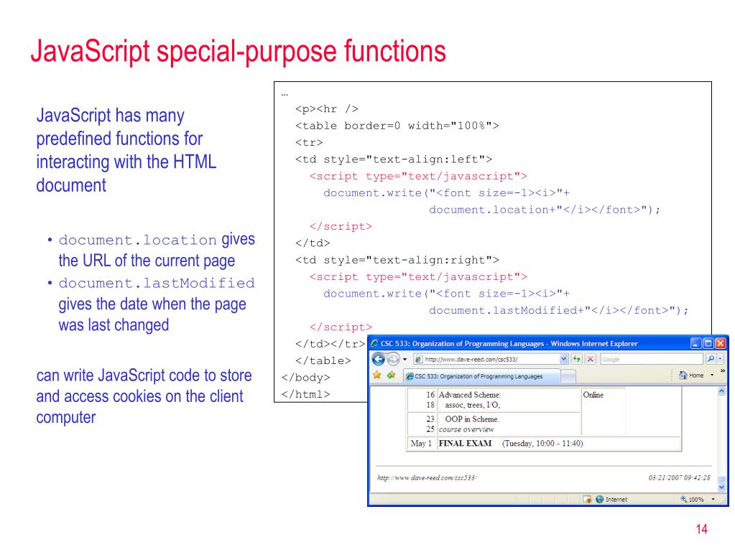Click the scrollbar up arrow in IE
The width and height of the screenshot is (735, 560).
point(721,391)
